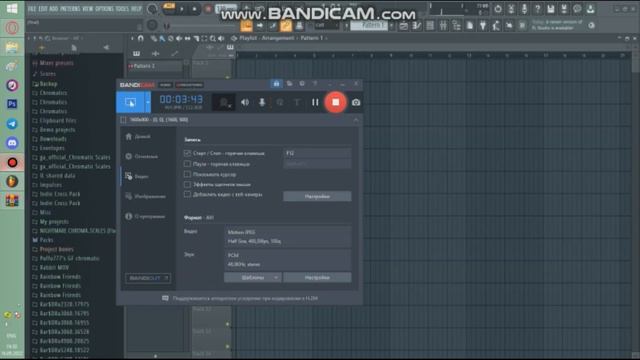Select Pattern 1 in the playlist picker
Screen dimensions: 640x360
(x=155, y=66)
